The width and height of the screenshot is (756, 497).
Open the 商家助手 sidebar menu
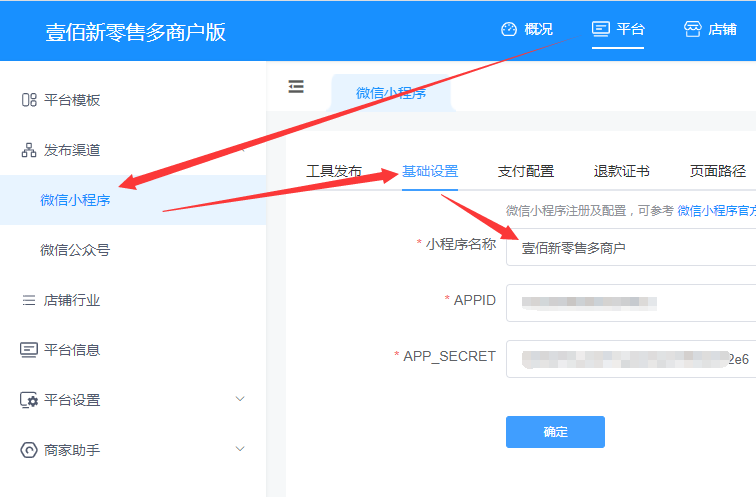[x=133, y=450]
